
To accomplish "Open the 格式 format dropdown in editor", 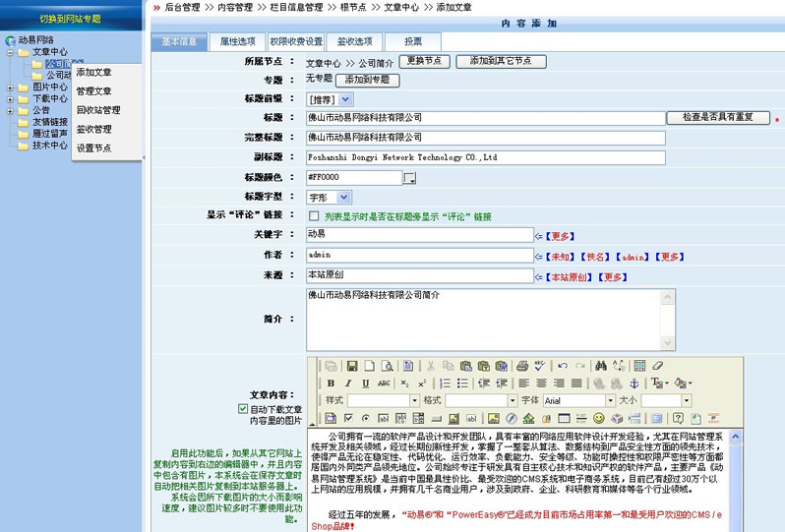I will (x=513, y=400).
